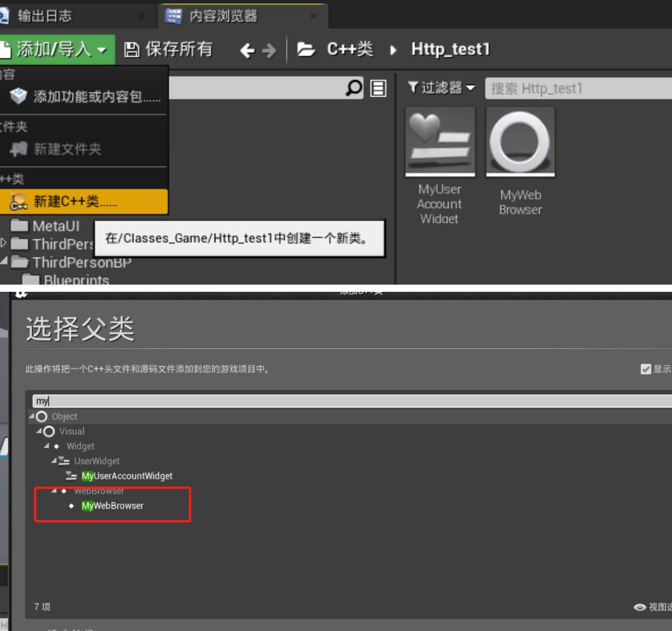Click the search magnifier icon in folder panel
This screenshot has height=631, width=672.
(354, 88)
